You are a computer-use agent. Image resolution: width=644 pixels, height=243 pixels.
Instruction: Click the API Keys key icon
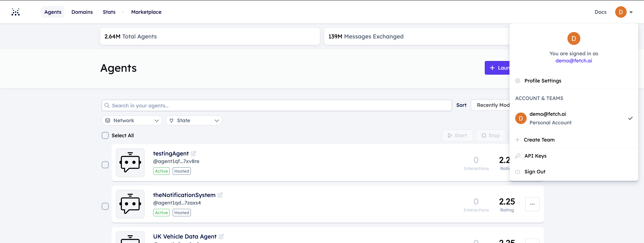pyautogui.click(x=518, y=156)
